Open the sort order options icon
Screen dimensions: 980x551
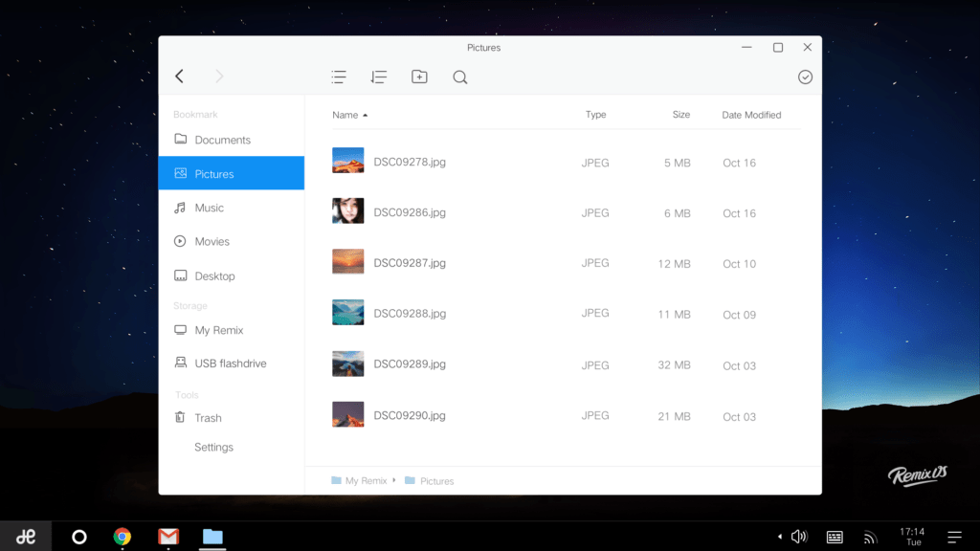(x=379, y=77)
